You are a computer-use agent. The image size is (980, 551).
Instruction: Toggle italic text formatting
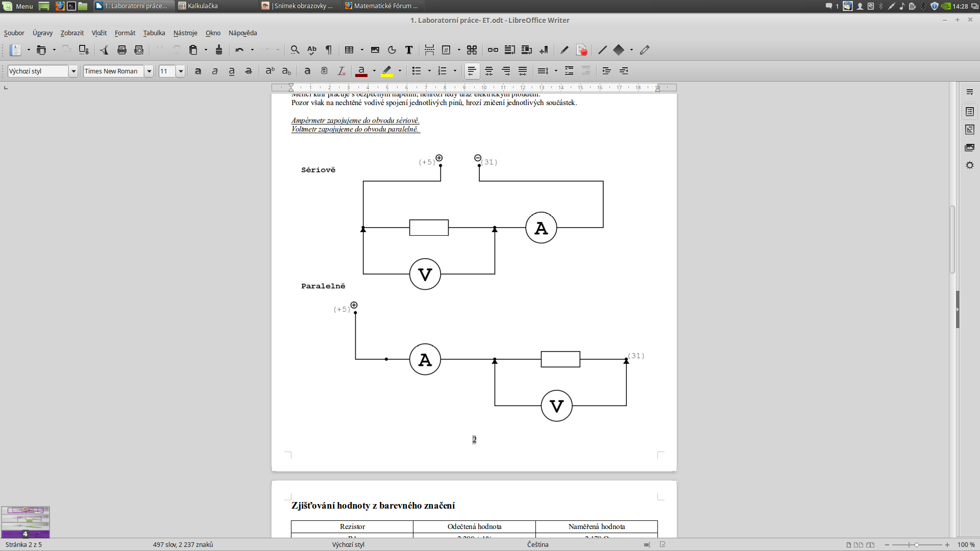point(215,71)
